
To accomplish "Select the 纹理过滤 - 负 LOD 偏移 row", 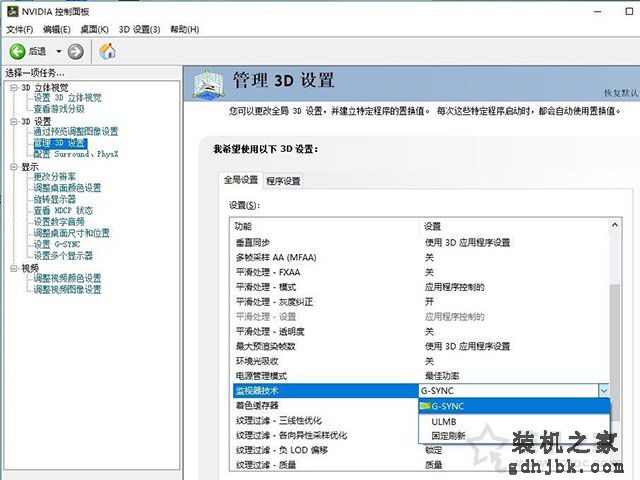I will pyautogui.click(x=421, y=450).
